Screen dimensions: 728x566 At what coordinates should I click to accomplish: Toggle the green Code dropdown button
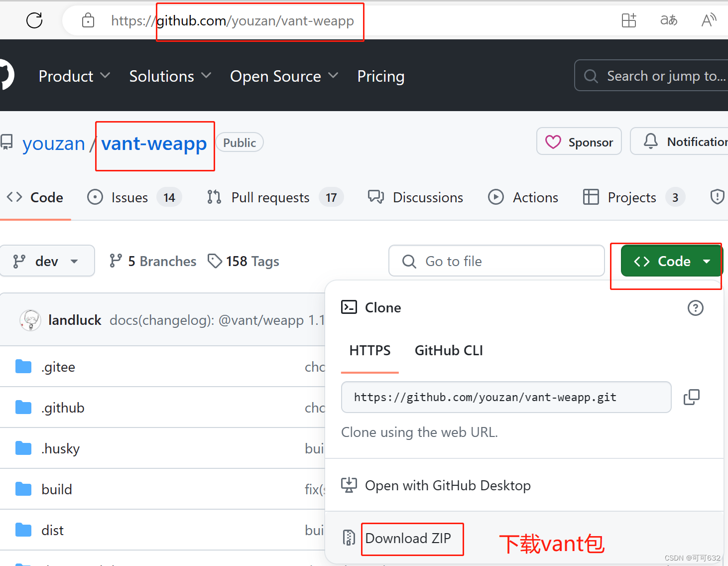pos(671,261)
